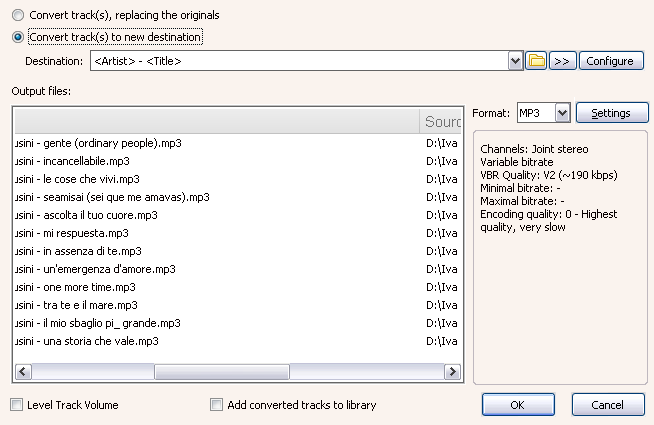Click the Source column header
The height and width of the screenshot is (425, 654).
(442, 122)
